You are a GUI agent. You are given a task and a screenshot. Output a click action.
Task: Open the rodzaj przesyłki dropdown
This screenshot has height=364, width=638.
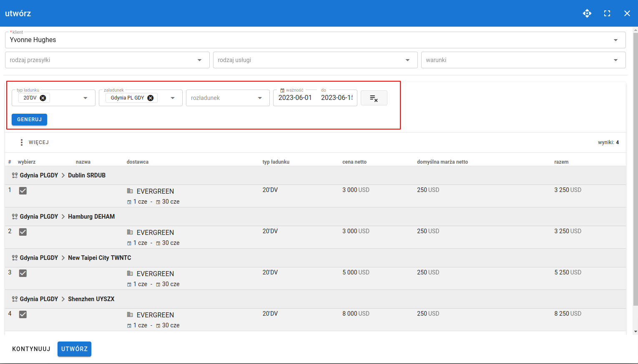click(x=107, y=60)
